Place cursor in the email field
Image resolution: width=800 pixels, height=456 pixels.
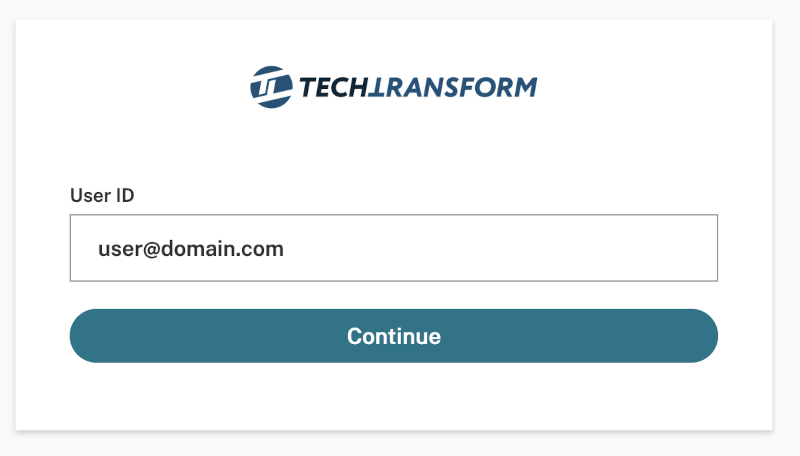[x=393, y=248]
